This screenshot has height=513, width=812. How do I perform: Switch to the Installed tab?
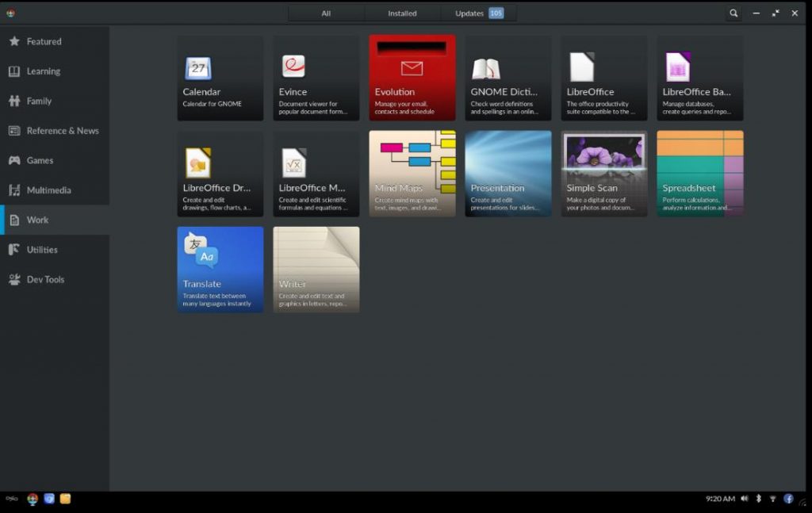coord(402,13)
